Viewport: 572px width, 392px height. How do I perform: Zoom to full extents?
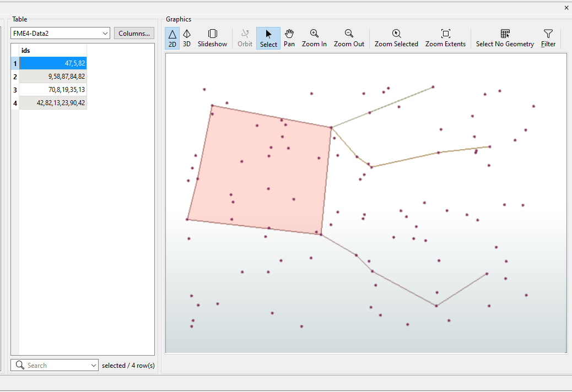tap(445, 38)
